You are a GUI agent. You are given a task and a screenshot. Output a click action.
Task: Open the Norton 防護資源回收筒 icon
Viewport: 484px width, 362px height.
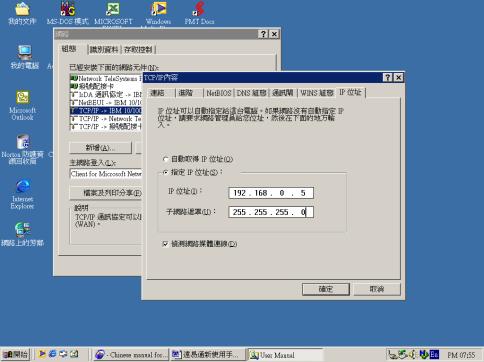coord(23,150)
